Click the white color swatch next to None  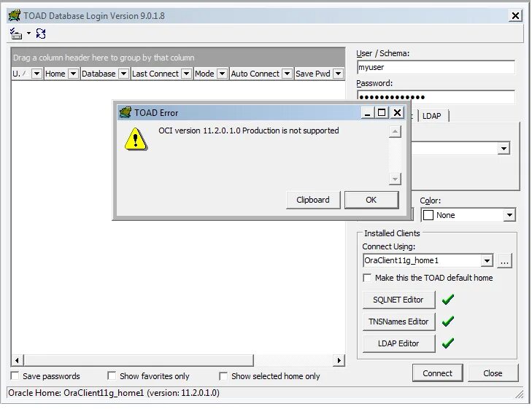click(x=428, y=215)
